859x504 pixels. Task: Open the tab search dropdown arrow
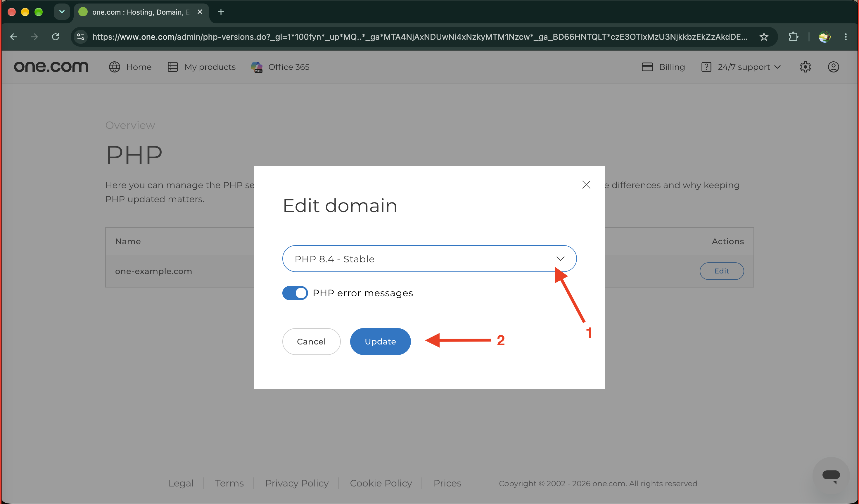tap(62, 12)
